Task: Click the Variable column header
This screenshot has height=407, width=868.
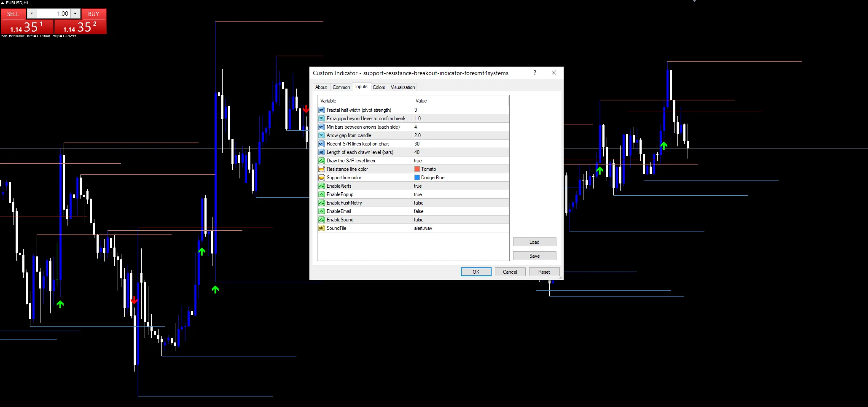Action: click(365, 101)
